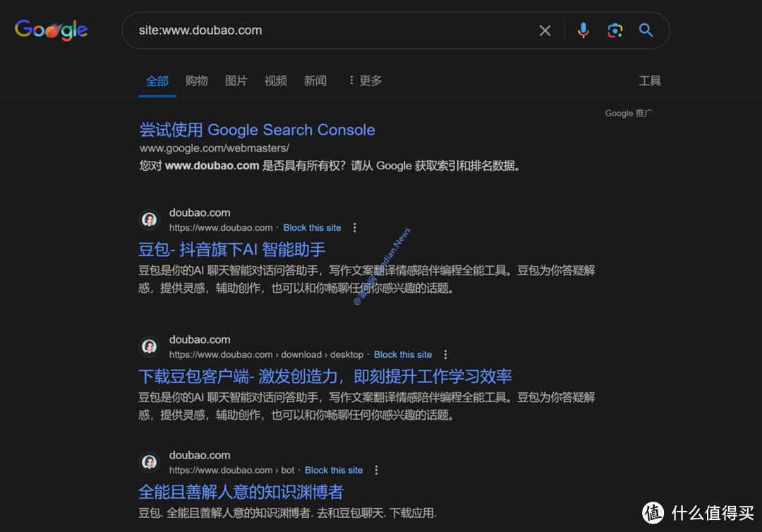Click https://www.doubao.com URL of first result
The height and width of the screenshot is (532, 762).
[x=221, y=228]
